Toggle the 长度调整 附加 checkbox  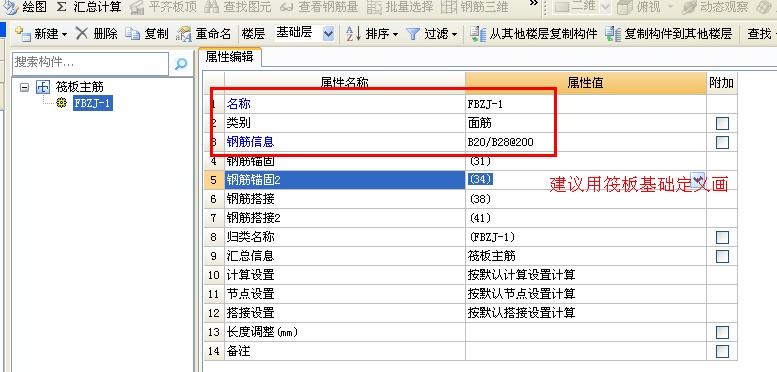(x=722, y=332)
